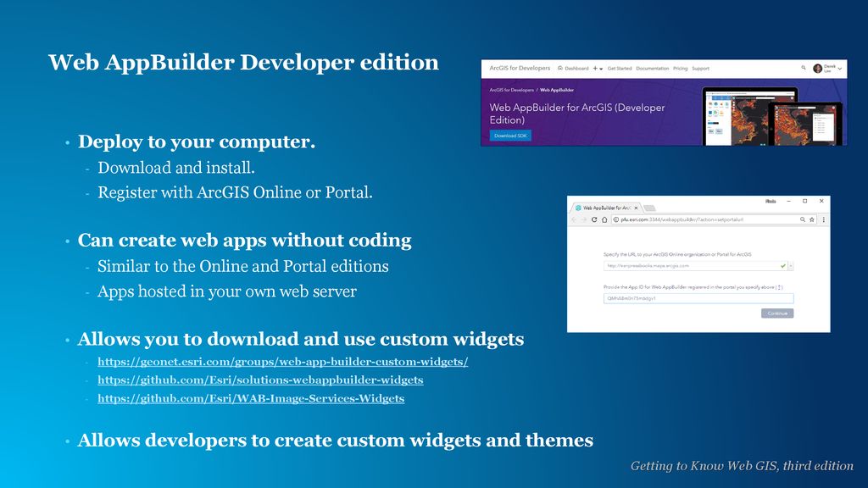Open the WAB-Image-Services-Widgets GitHub link
868x488 pixels.
click(x=251, y=398)
